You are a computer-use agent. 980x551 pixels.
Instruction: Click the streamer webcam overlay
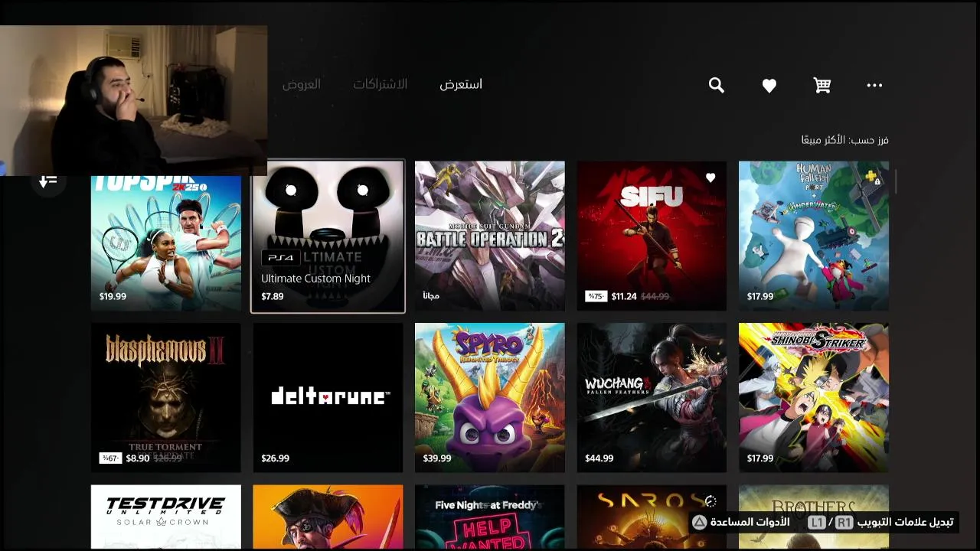click(134, 100)
